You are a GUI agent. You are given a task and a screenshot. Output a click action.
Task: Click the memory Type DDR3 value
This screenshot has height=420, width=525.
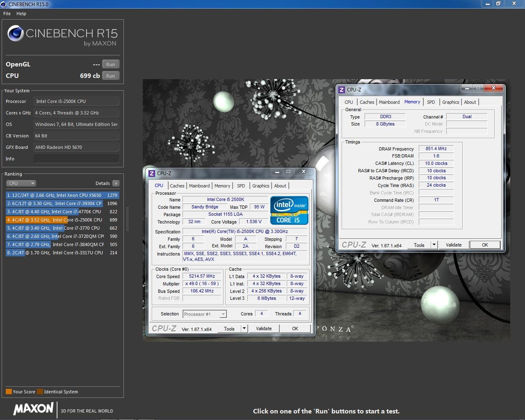[x=385, y=117]
